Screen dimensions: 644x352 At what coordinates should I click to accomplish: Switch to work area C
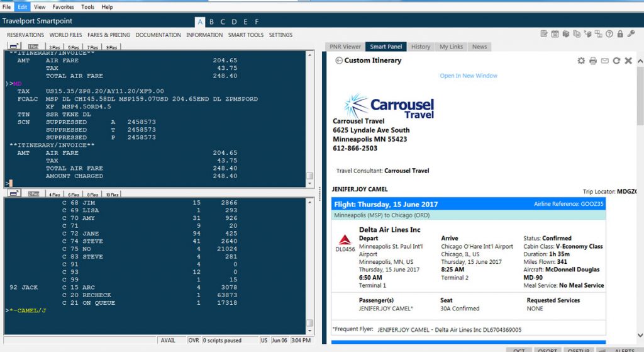coord(223,22)
